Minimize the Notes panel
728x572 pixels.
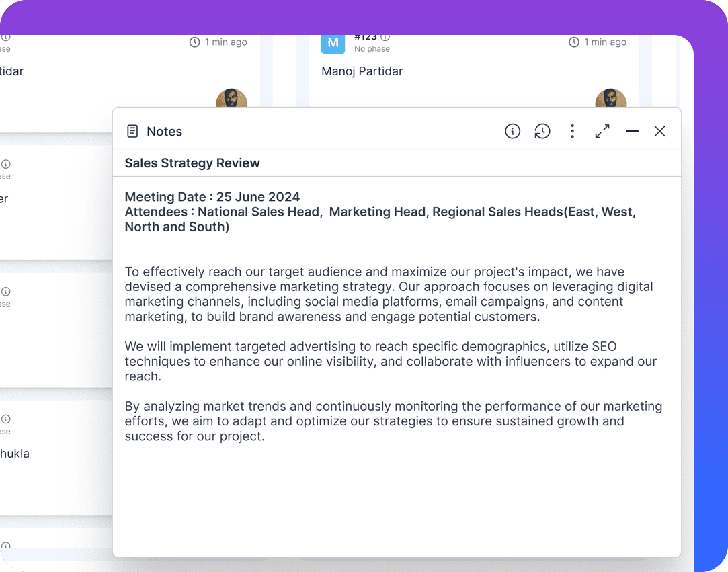pos(632,131)
